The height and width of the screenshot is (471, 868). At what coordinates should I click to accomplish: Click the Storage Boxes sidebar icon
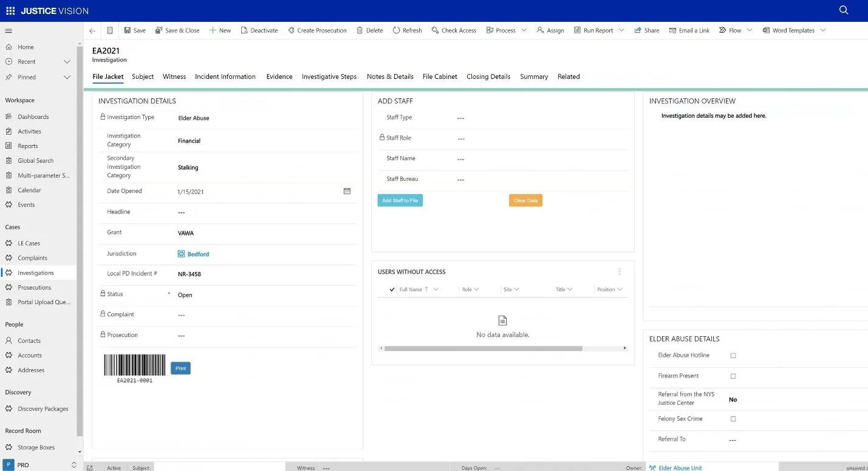[9, 447]
